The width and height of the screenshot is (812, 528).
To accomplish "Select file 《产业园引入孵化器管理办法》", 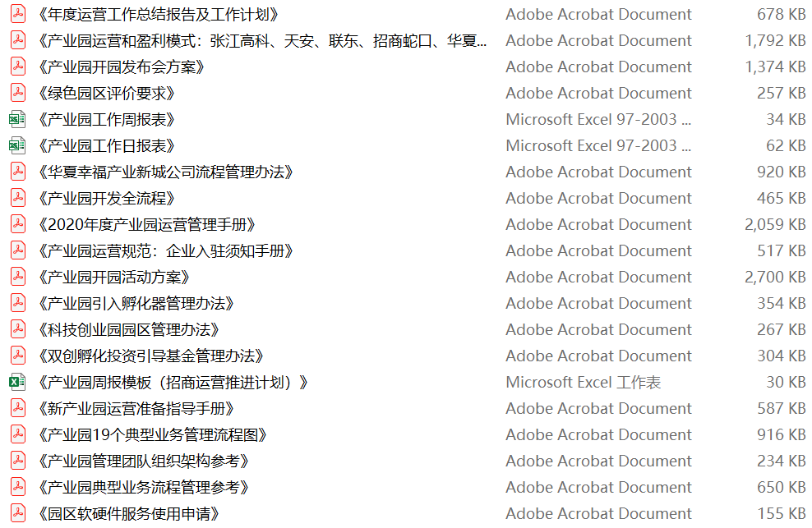I will click(136, 304).
